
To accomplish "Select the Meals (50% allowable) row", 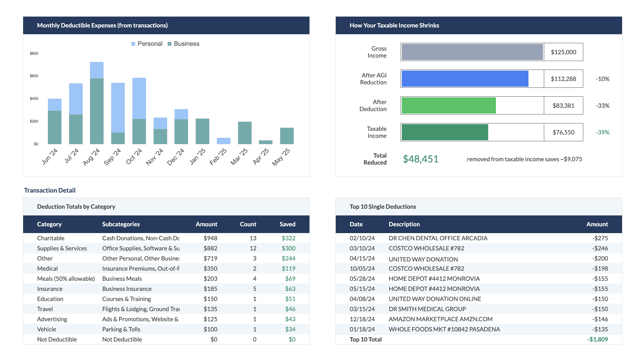I will tap(66, 279).
